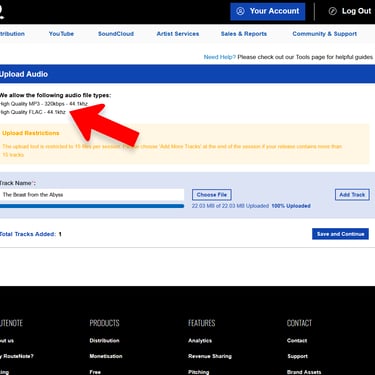The height and width of the screenshot is (375, 375).
Task: Open the YouTube menu
Action: (x=61, y=34)
